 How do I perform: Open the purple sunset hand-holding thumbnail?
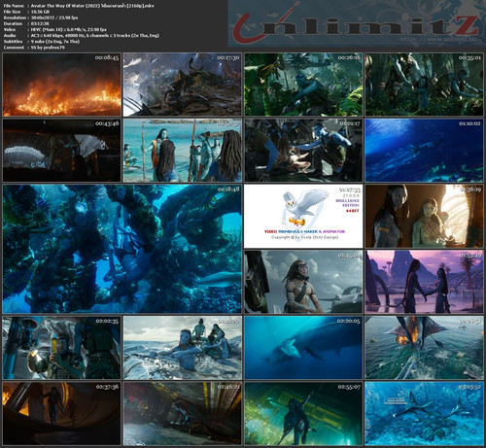(x=424, y=282)
